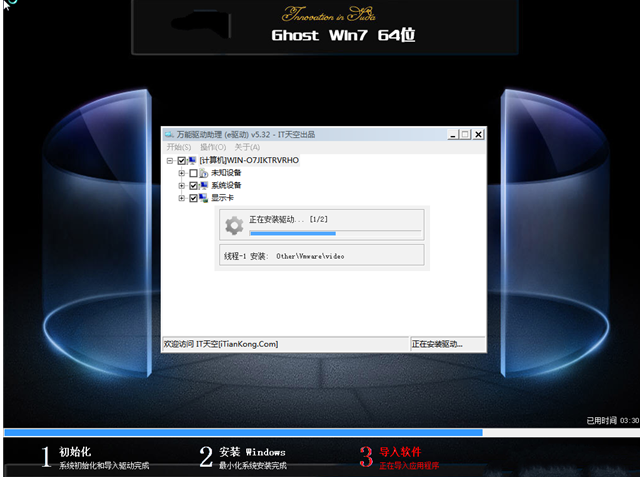Select the 系统设备 tree label

point(226,186)
